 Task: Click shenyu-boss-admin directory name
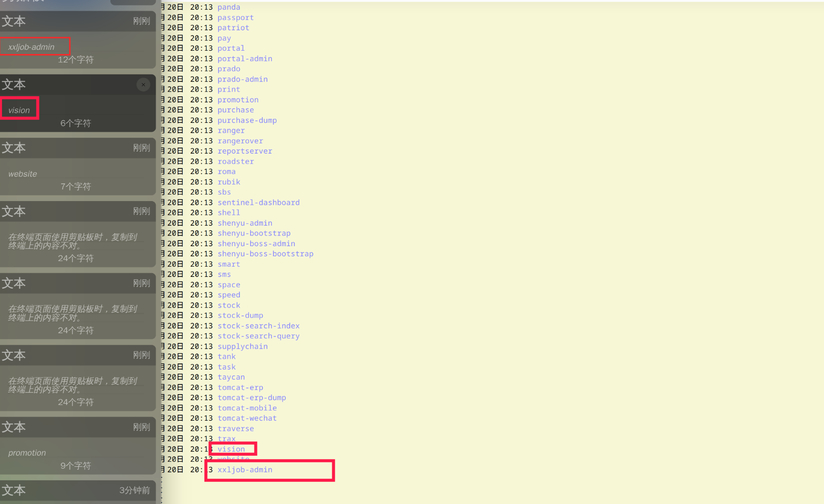[x=256, y=243]
